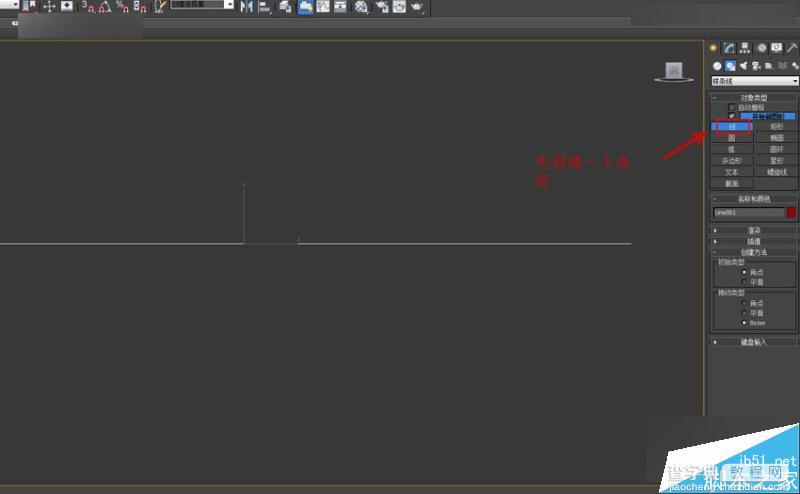Enable the 自动栅格 checkbox
Image resolution: width=800 pixels, height=494 pixels.
pos(732,107)
